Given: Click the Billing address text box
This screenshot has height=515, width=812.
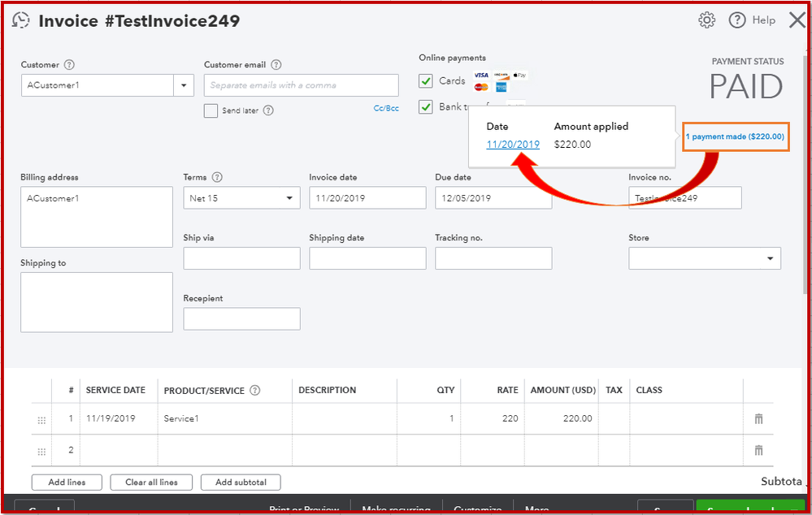Looking at the screenshot, I should pyautogui.click(x=97, y=217).
